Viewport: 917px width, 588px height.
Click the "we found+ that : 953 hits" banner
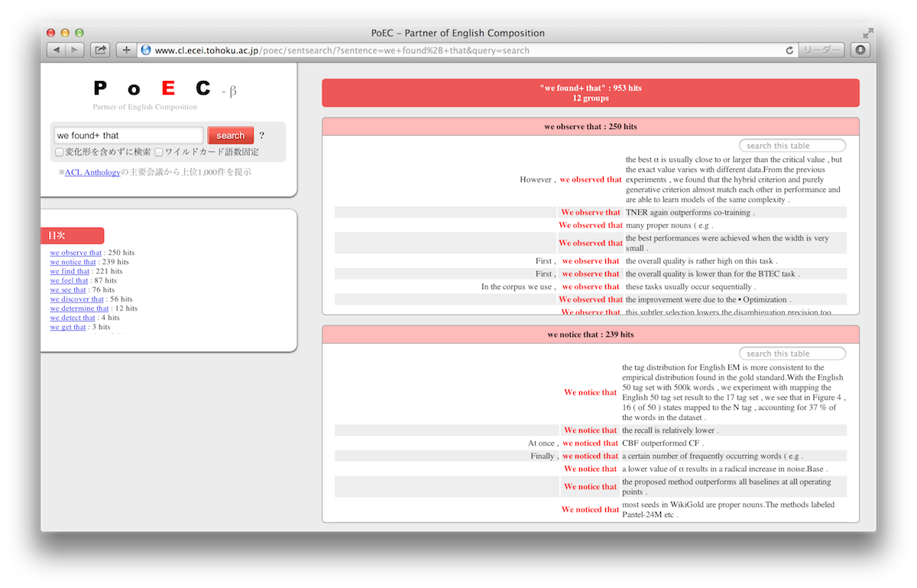[x=591, y=92]
